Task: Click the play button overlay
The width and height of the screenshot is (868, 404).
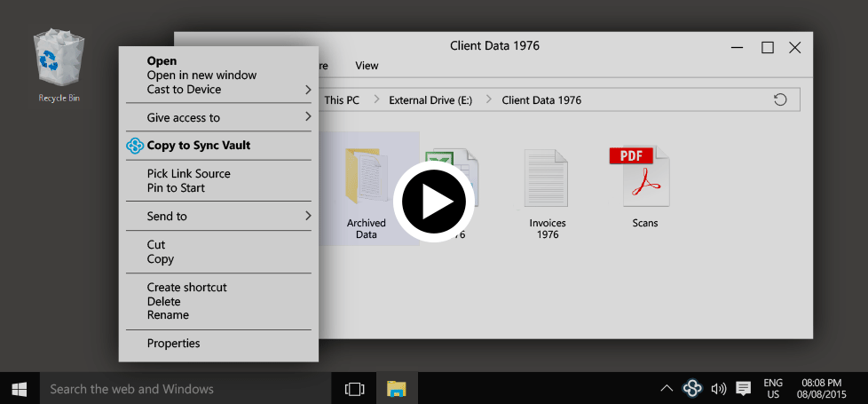Action: click(432, 202)
